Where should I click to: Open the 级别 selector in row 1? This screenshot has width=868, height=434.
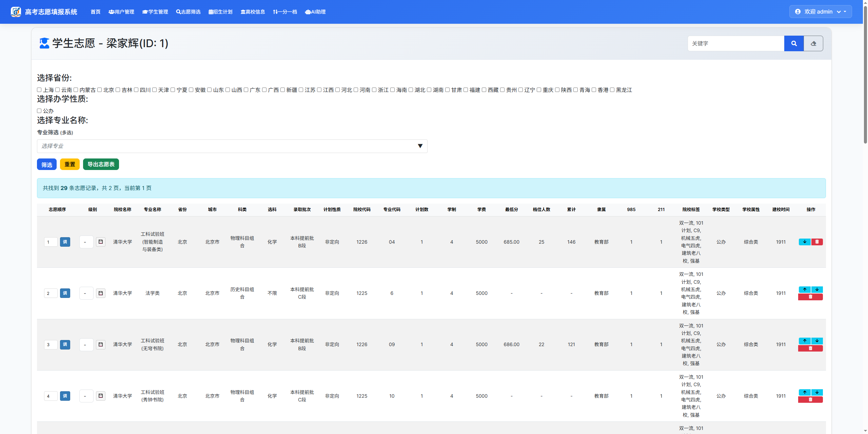point(86,242)
